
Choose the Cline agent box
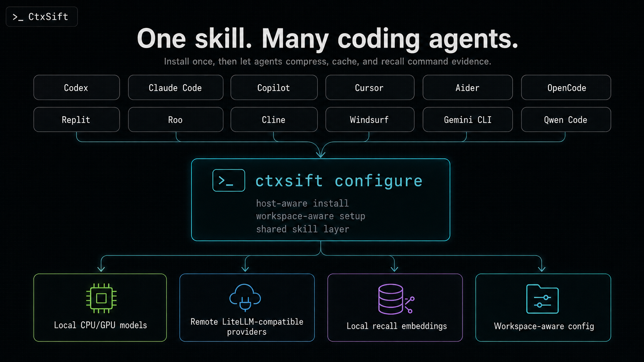[x=274, y=119]
